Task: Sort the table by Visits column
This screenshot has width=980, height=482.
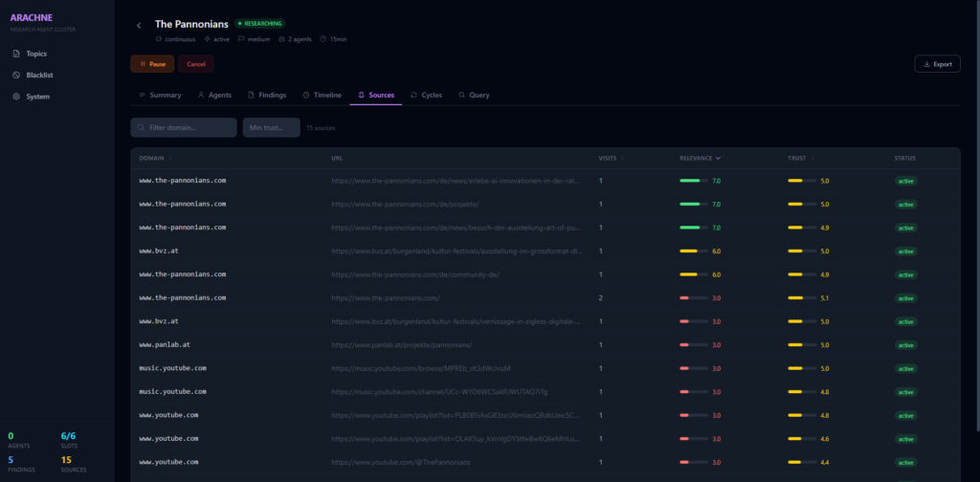Action: click(609, 158)
